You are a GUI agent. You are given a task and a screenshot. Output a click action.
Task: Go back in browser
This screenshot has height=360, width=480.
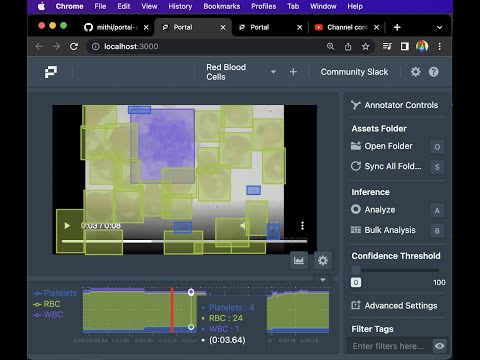click(39, 46)
